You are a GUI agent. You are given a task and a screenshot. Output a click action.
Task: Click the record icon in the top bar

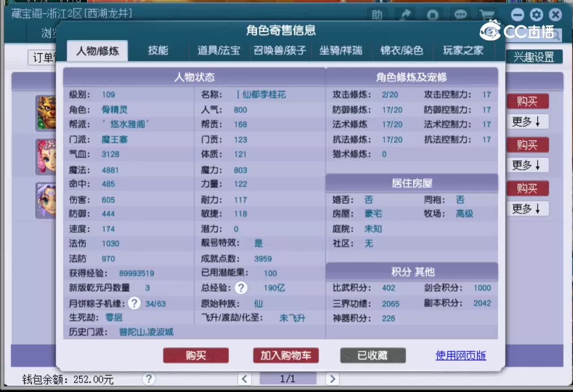432,15
